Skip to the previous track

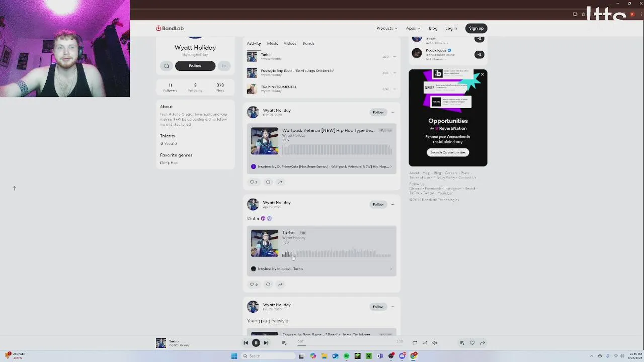[x=246, y=343]
